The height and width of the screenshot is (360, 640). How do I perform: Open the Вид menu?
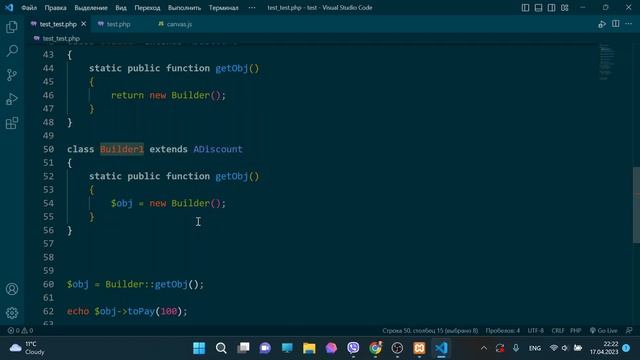(x=121, y=8)
